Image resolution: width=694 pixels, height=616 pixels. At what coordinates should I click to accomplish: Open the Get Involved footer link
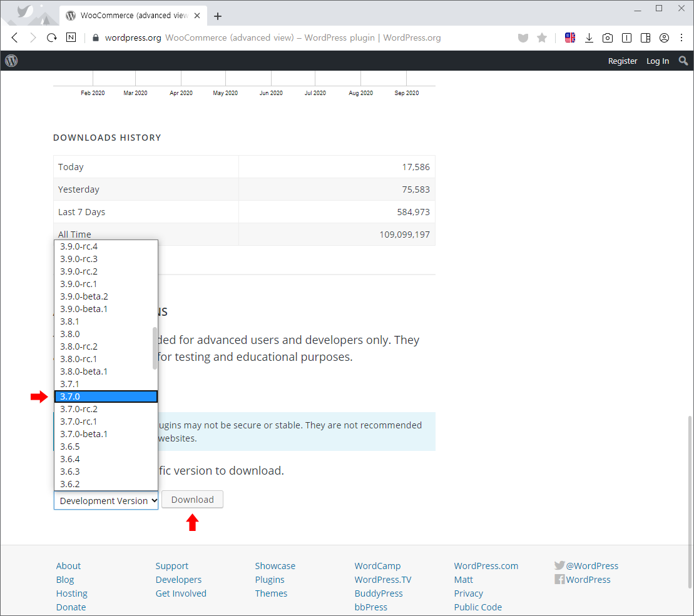(181, 593)
